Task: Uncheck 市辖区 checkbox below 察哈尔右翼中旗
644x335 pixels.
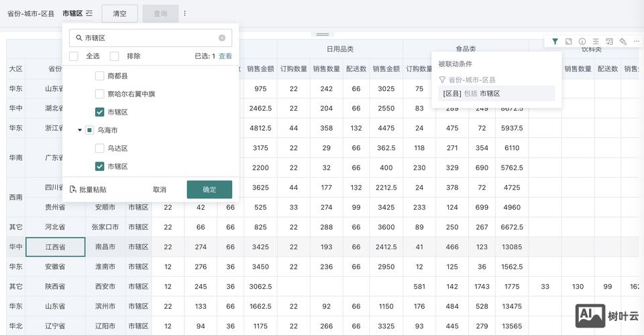Action: pyautogui.click(x=99, y=112)
